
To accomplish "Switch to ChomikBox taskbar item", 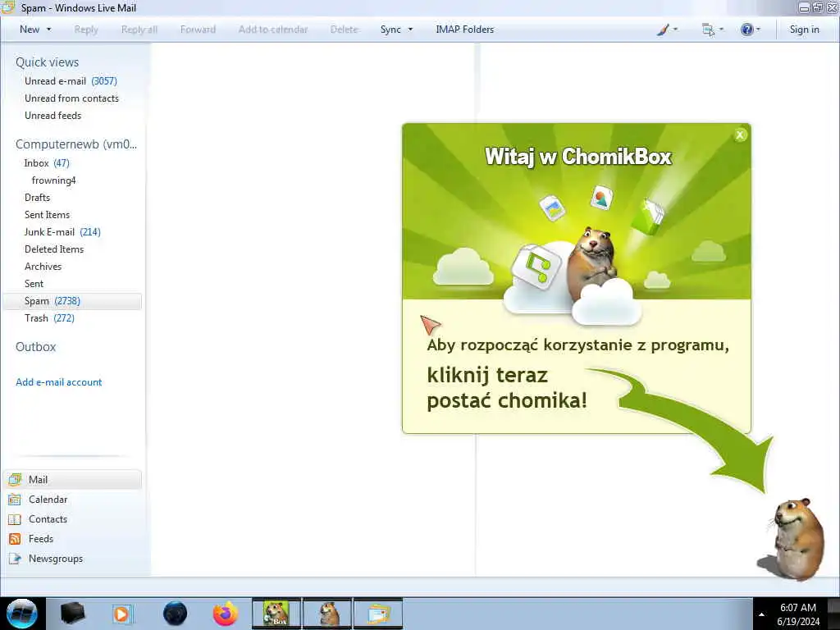I will [276, 614].
